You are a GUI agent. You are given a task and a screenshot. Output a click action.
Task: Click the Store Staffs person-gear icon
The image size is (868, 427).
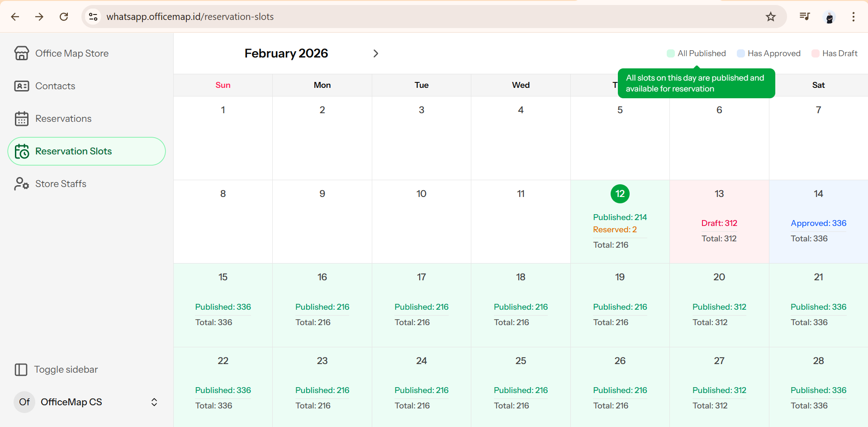coord(21,184)
